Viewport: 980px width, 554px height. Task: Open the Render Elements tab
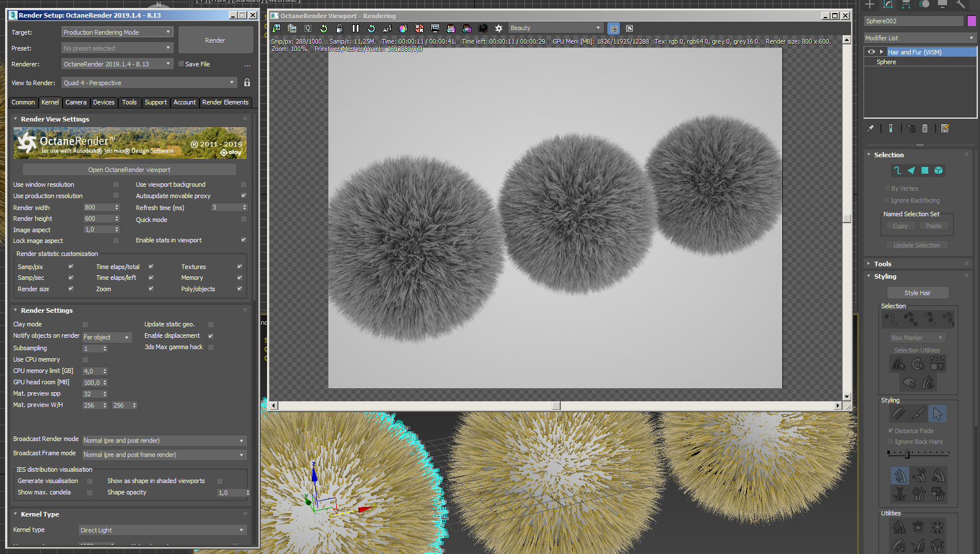click(x=225, y=102)
